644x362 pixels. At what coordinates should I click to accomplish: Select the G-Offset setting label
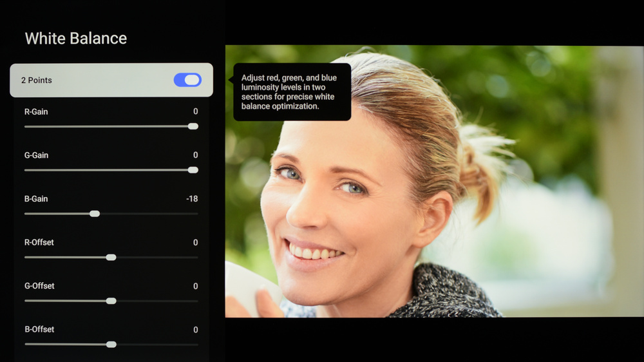(39, 286)
